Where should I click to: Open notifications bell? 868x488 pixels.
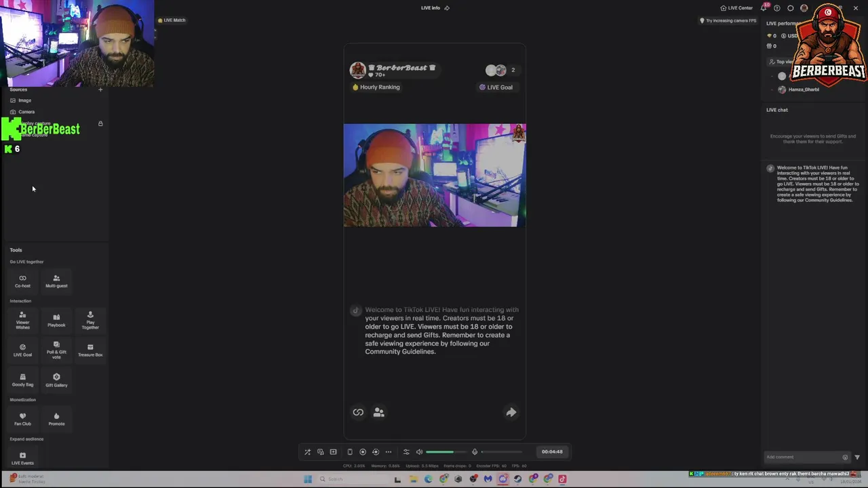(x=764, y=8)
